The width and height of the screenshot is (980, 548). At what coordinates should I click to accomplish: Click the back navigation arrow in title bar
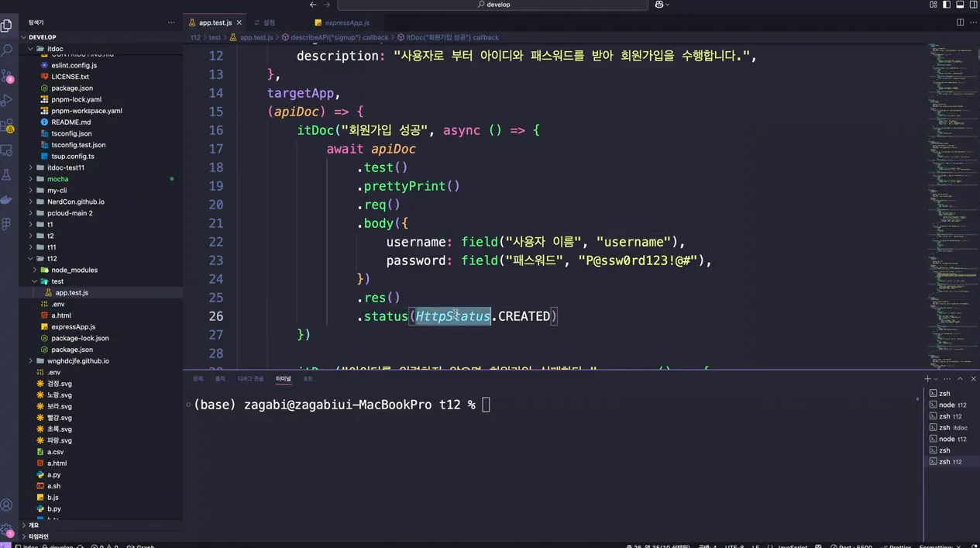pyautogui.click(x=313, y=5)
